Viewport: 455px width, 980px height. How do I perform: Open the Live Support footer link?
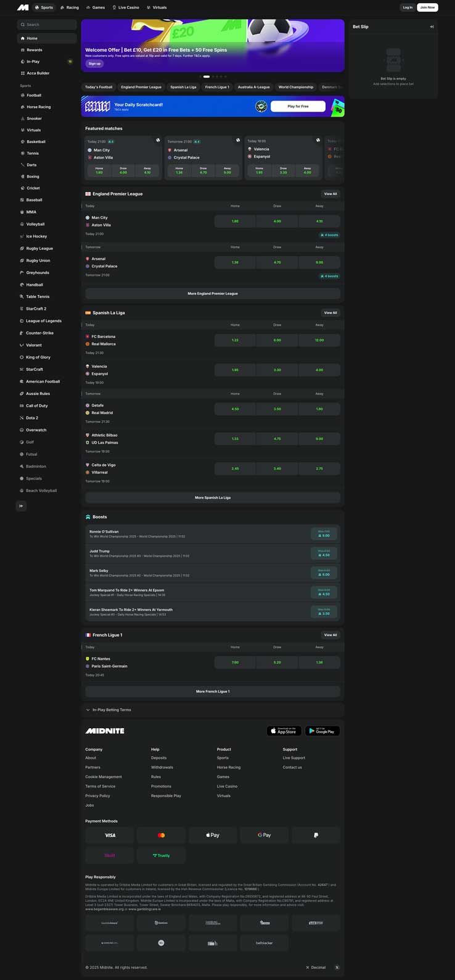click(294, 758)
